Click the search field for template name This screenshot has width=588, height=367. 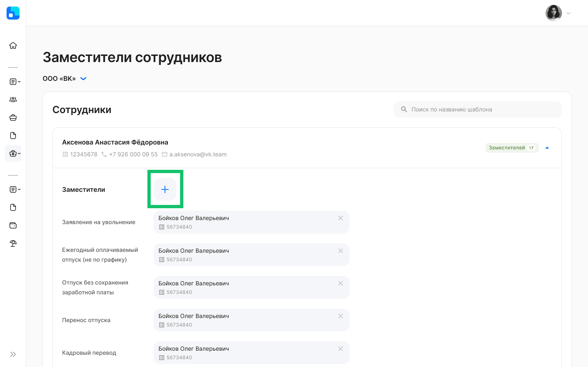coord(478,109)
